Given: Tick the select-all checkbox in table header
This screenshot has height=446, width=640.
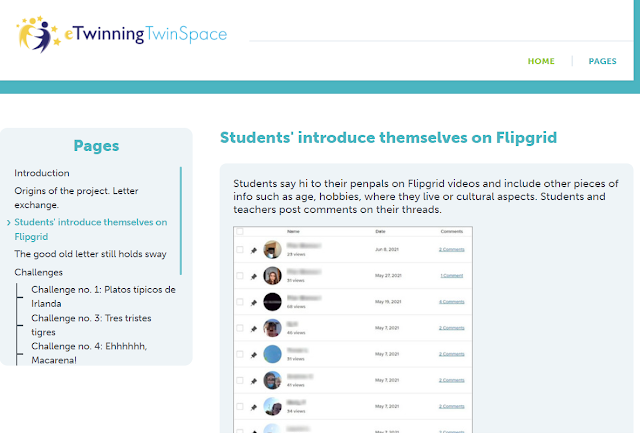Looking at the screenshot, I should tap(240, 231).
